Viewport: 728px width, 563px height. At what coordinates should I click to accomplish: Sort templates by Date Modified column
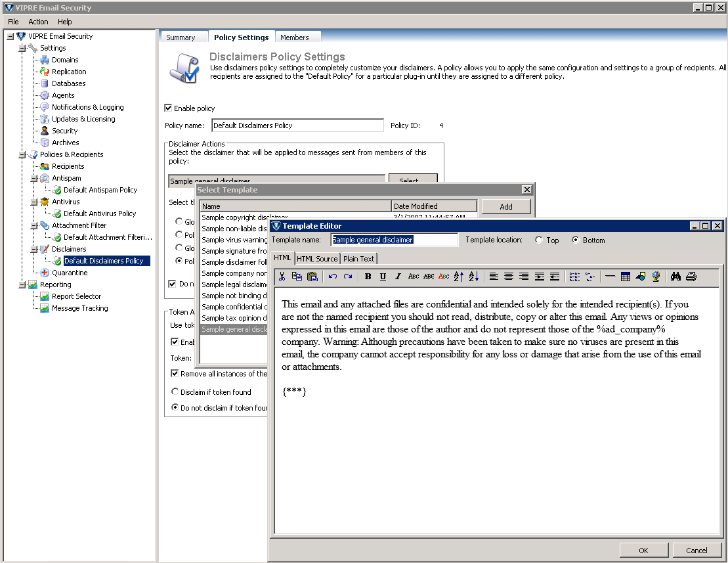point(434,206)
